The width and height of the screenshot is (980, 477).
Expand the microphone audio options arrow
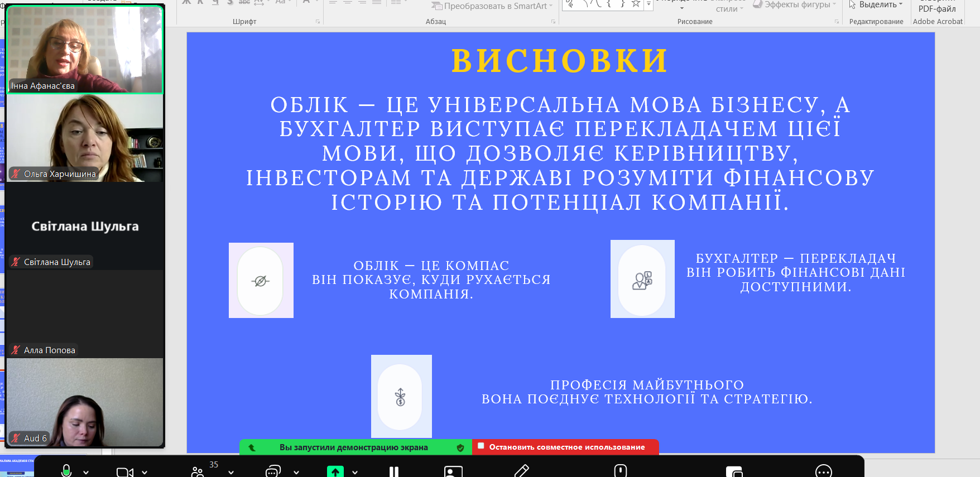pos(86,472)
